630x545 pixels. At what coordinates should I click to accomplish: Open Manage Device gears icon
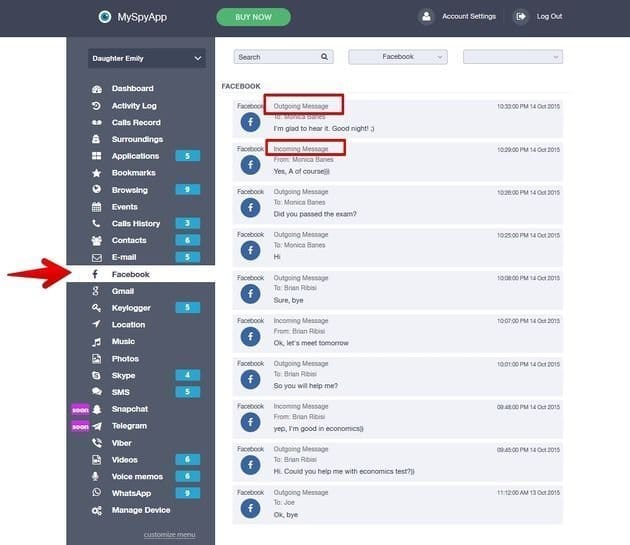(97, 510)
